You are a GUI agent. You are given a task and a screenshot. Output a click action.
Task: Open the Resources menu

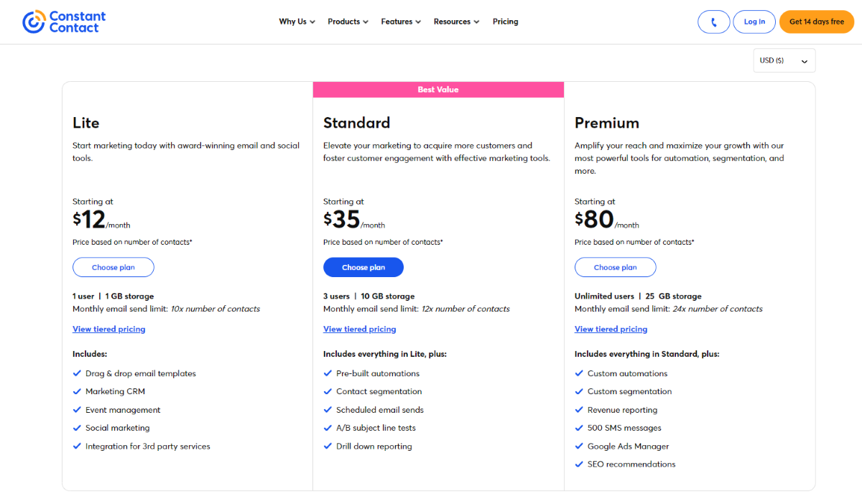[x=457, y=22]
